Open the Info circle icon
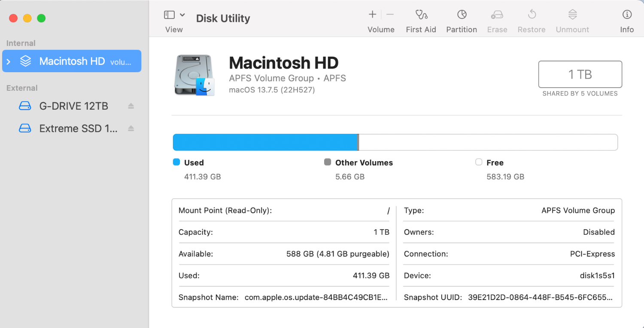The width and height of the screenshot is (644, 328). pos(627,15)
